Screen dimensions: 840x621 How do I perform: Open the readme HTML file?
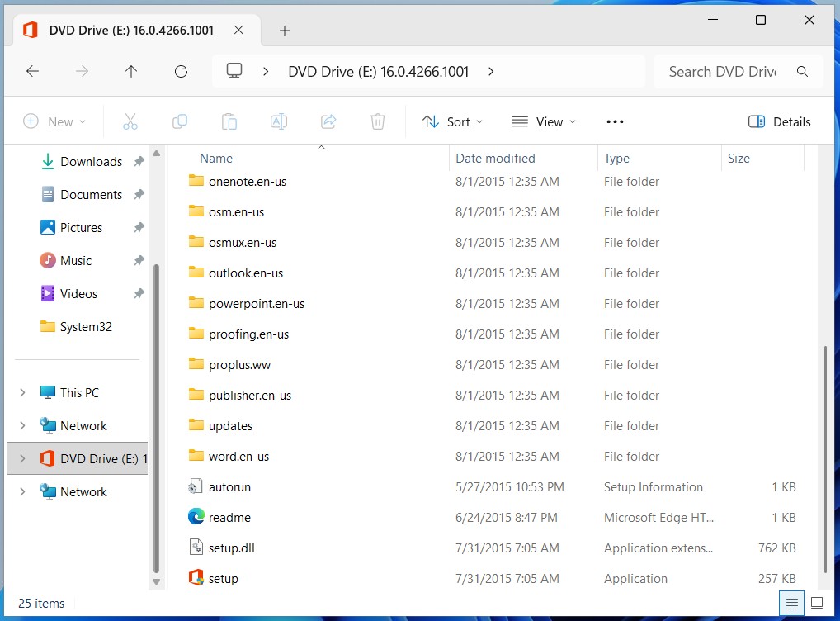coord(229,517)
